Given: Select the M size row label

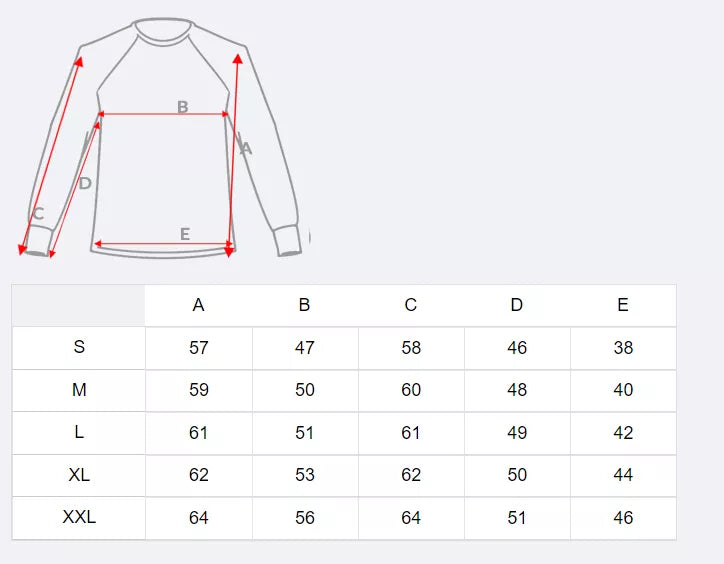Looking at the screenshot, I should coord(79,390).
